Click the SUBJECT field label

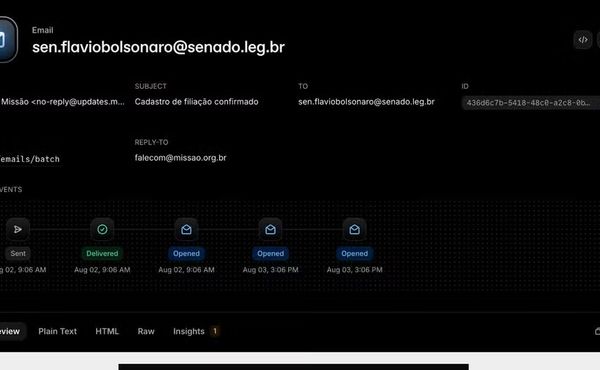click(151, 86)
